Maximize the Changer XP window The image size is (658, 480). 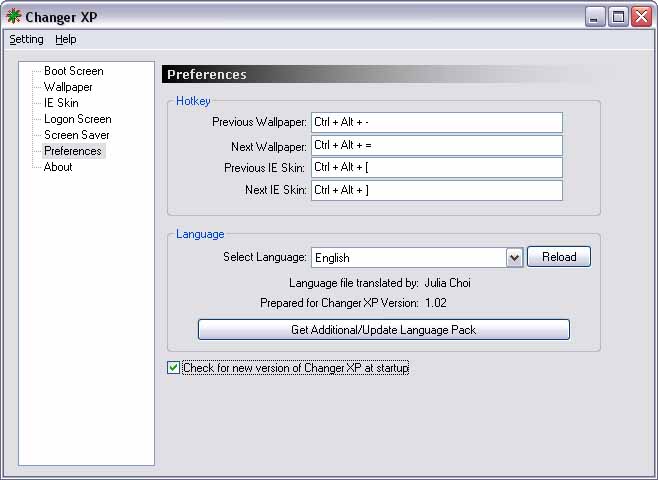pos(619,16)
